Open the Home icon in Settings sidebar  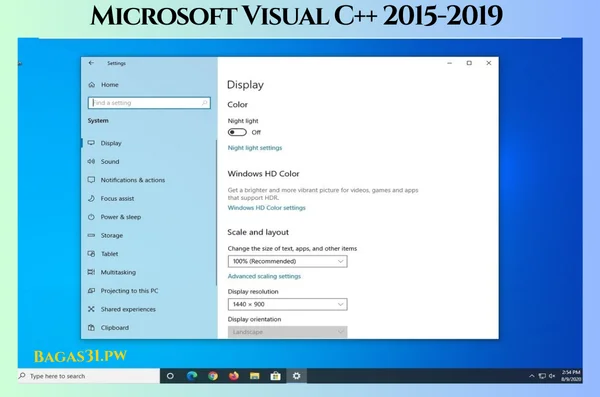click(91, 85)
